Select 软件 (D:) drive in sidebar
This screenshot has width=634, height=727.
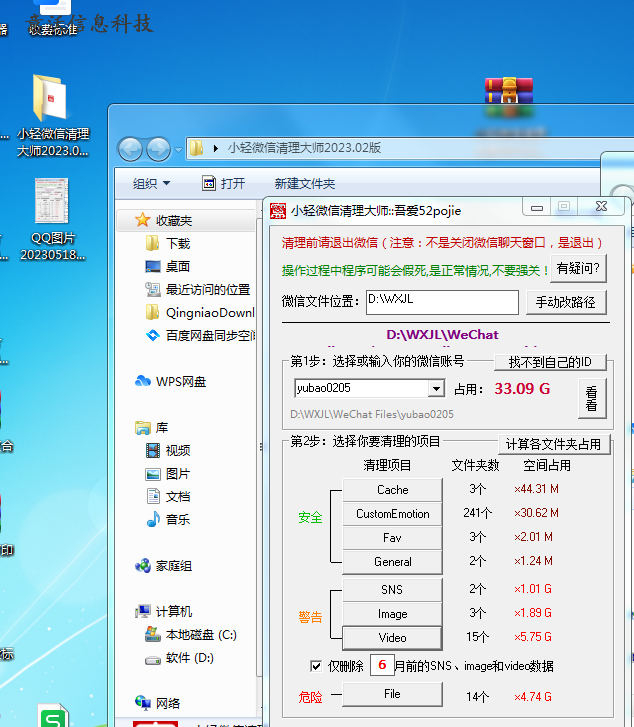[x=189, y=658]
